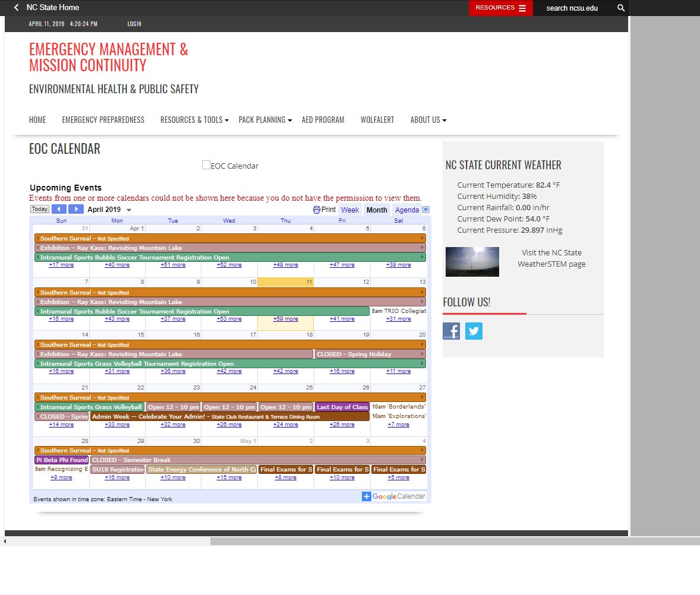Expand the About Us menu
Screen dimensions: 700x595
428,120
